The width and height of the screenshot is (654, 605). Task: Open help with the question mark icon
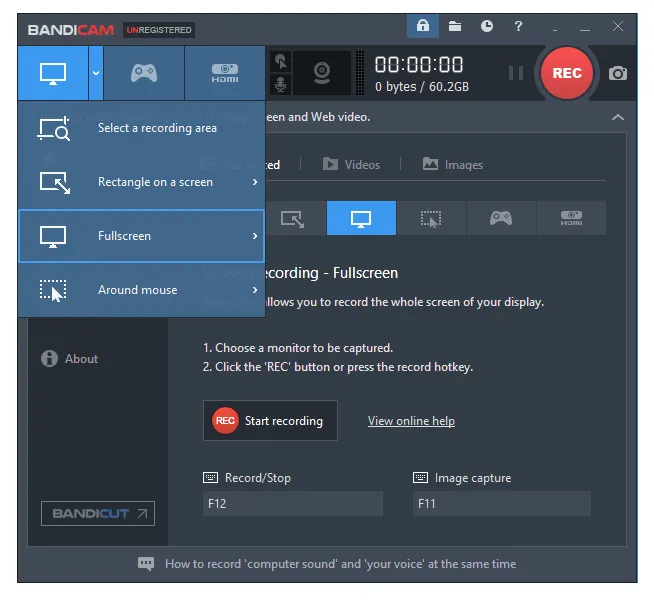(x=518, y=26)
